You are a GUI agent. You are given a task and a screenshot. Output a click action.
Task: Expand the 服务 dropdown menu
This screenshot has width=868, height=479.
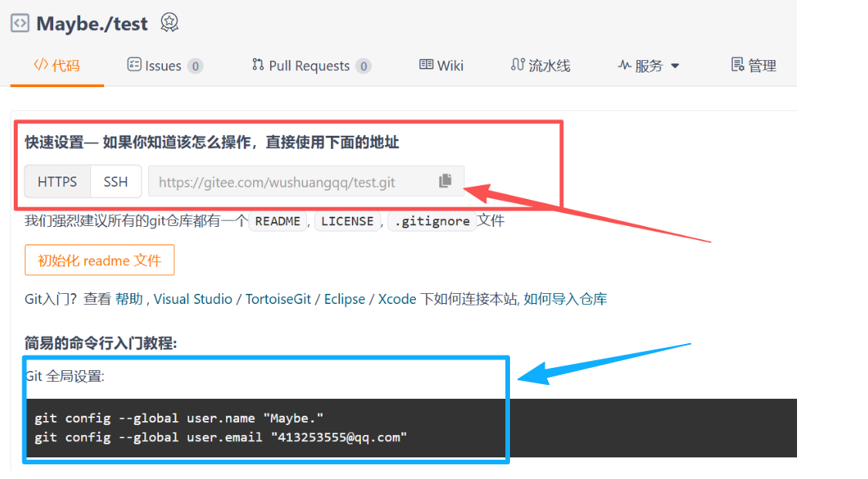[x=648, y=66]
